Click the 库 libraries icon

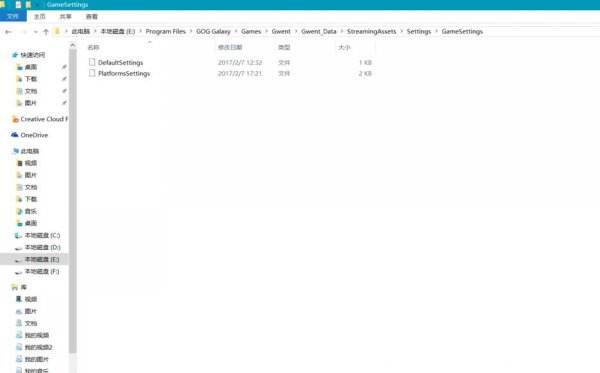pyautogui.click(x=15, y=287)
